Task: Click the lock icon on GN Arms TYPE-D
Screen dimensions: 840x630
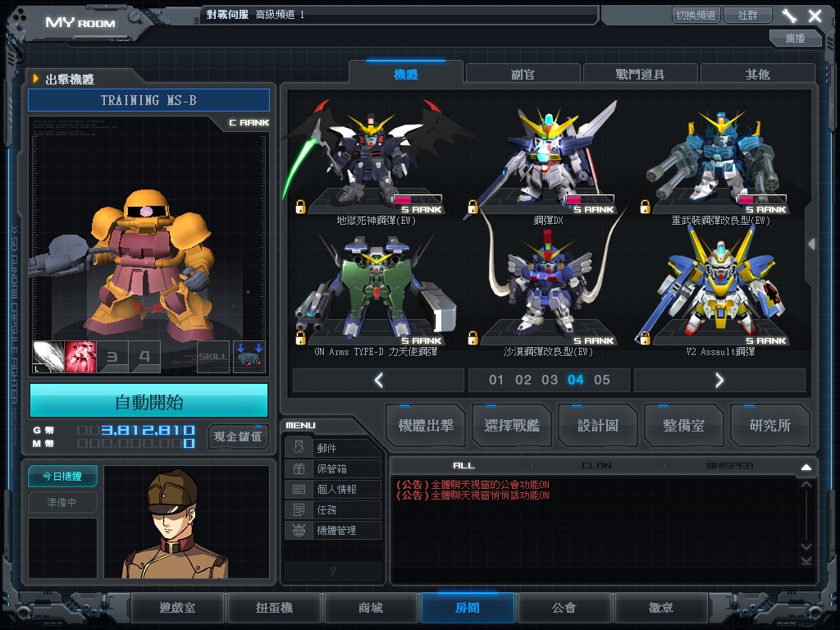Action: (x=300, y=338)
